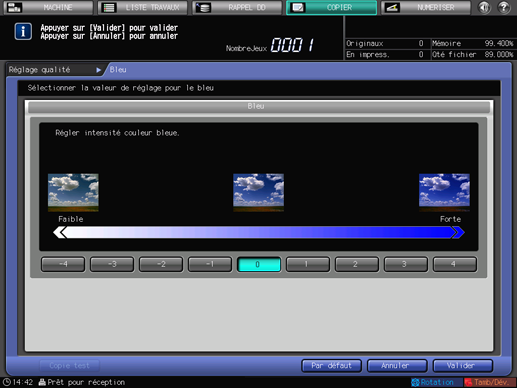Click LISTE TRAVAUX list icon
The height and width of the screenshot is (388, 517).
click(x=109, y=7)
